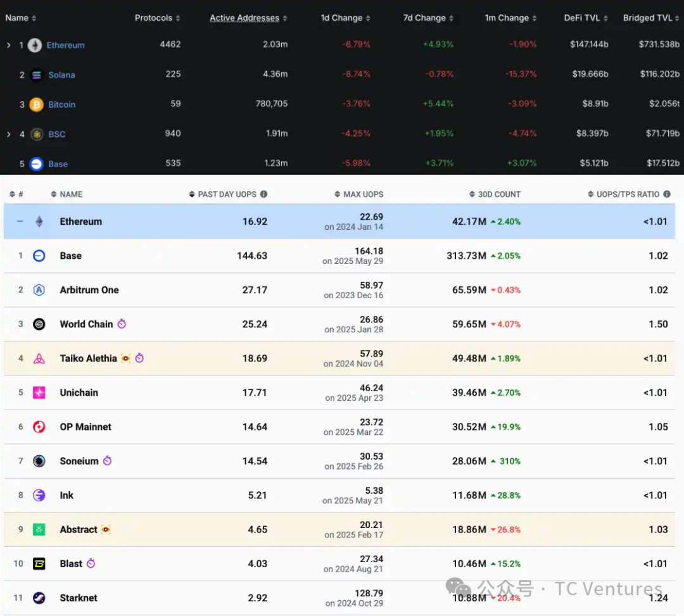Click the Ethereum logo in the chains table
This screenshot has width=684, height=616.
click(35, 45)
